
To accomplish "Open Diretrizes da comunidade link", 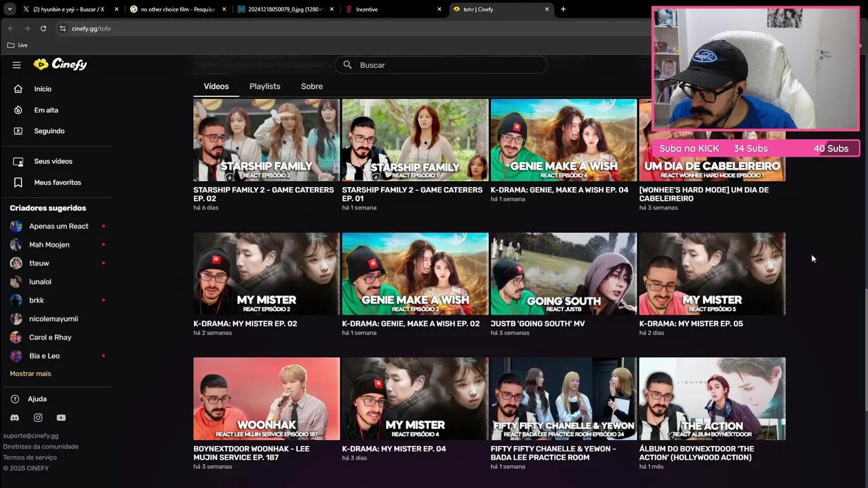I will coord(41,447).
